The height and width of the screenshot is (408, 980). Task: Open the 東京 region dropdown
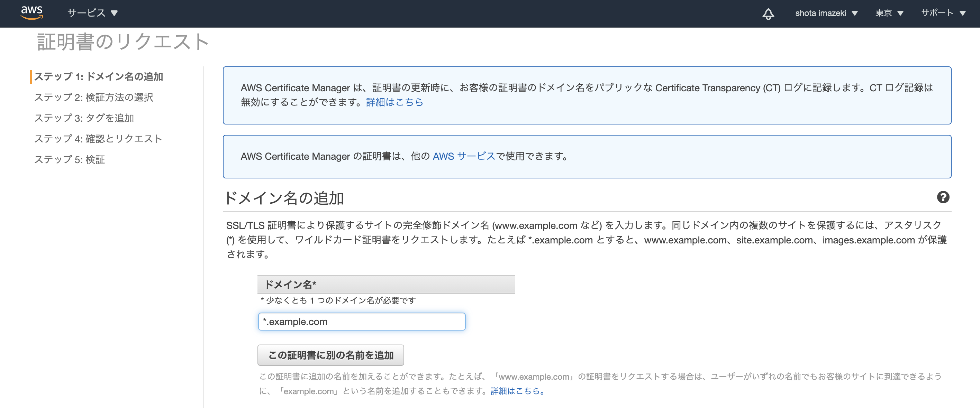(889, 13)
